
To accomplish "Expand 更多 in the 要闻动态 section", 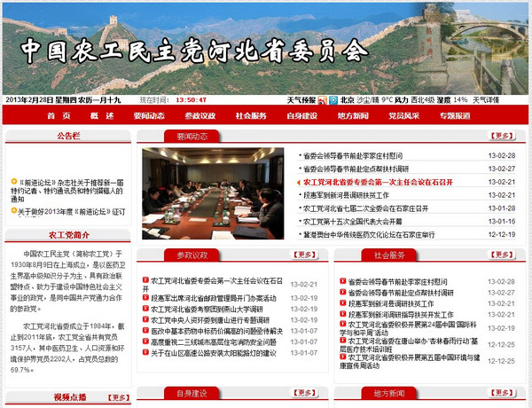I will pyautogui.click(x=502, y=137).
